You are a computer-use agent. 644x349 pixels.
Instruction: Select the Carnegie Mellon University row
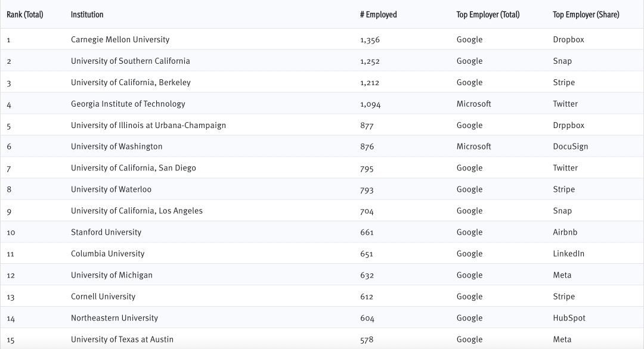coord(120,39)
